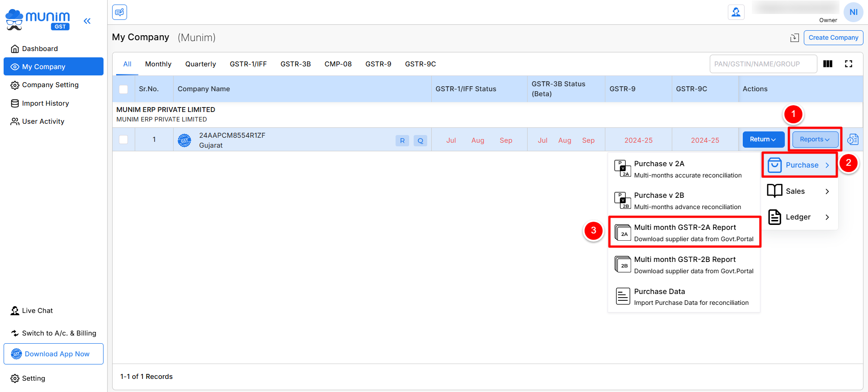Click the Sales book icon
868x392 pixels.
pyautogui.click(x=774, y=191)
